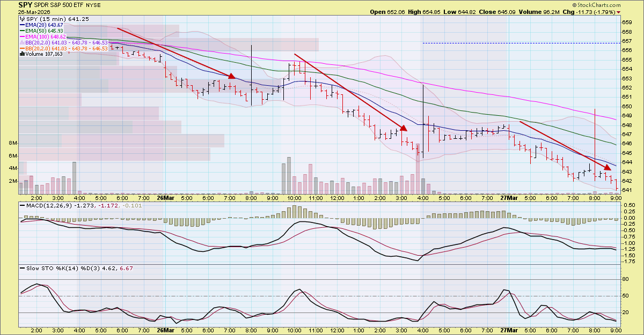The height and width of the screenshot is (335, 644).
Task: Click the 641 price axis label
Action: coord(626,190)
